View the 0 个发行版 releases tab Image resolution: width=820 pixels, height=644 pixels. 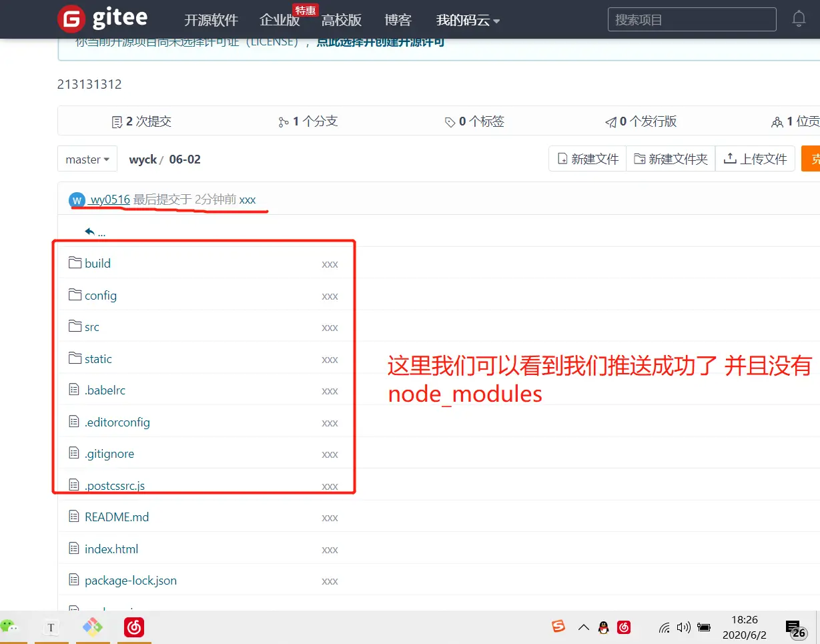click(641, 121)
